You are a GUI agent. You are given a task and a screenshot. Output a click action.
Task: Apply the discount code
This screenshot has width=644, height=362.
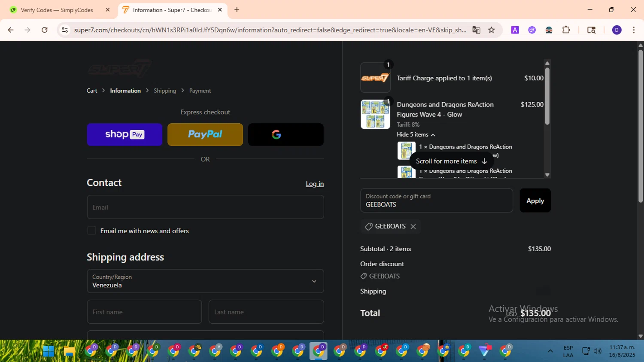pyautogui.click(x=535, y=201)
